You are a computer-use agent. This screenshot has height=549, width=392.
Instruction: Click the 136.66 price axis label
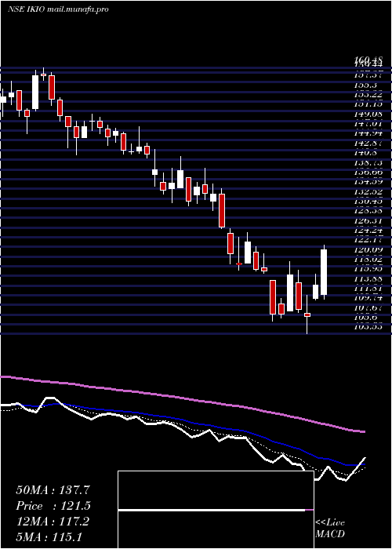[368, 173]
